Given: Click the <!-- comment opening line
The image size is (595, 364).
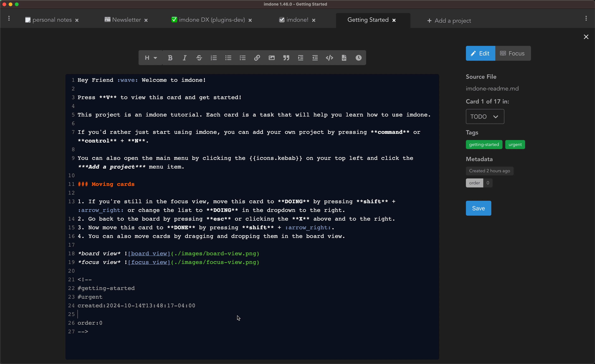Looking at the screenshot, I should [x=85, y=279].
